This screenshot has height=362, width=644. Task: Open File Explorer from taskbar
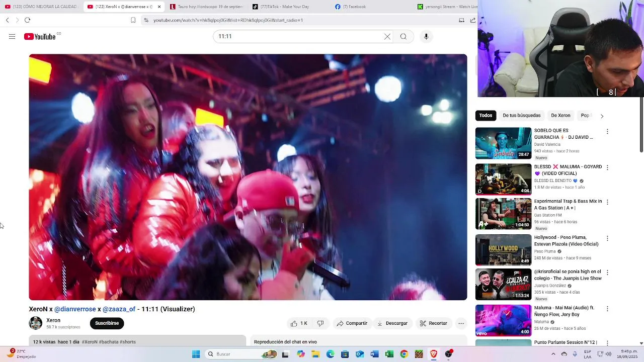click(x=315, y=354)
